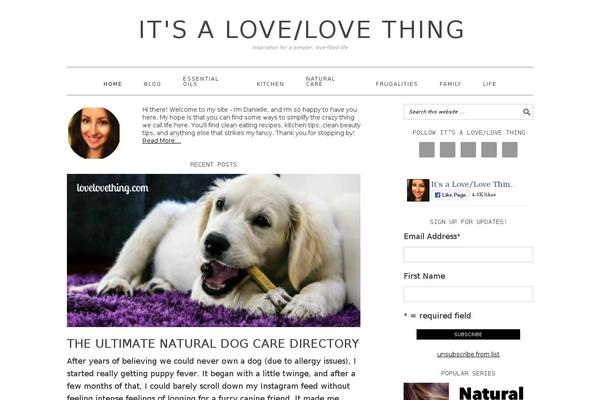Click the search magnifier icon
Viewport: 600px width, 400px height.
pyautogui.click(x=527, y=112)
